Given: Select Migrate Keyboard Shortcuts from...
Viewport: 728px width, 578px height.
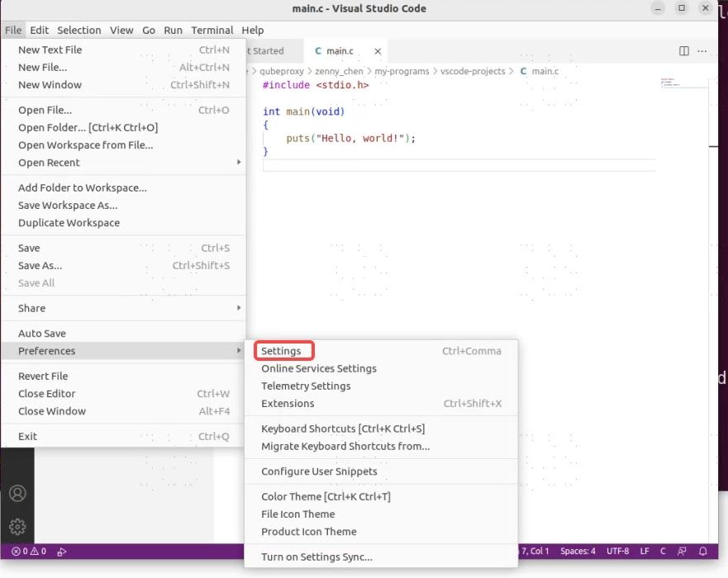Looking at the screenshot, I should click(x=381, y=446).
